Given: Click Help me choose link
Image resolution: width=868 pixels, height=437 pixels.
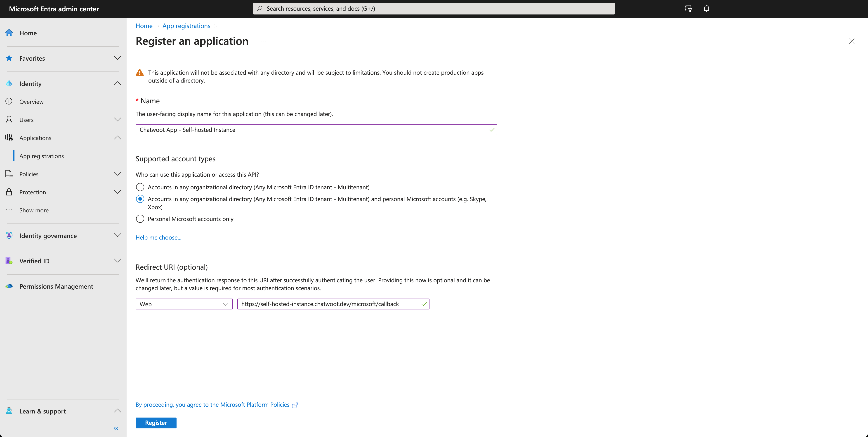Looking at the screenshot, I should click(x=159, y=237).
